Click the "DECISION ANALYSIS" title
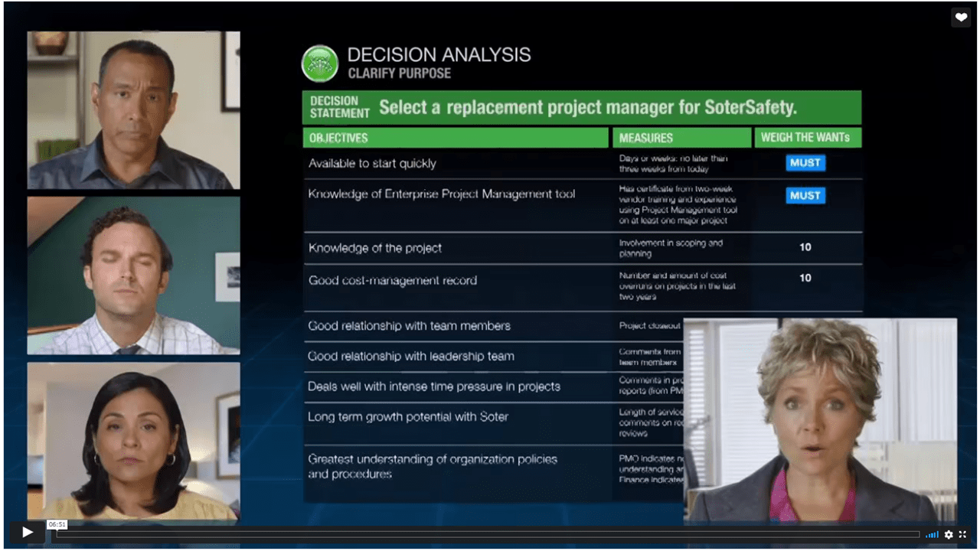The width and height of the screenshot is (980, 551). 439,55
